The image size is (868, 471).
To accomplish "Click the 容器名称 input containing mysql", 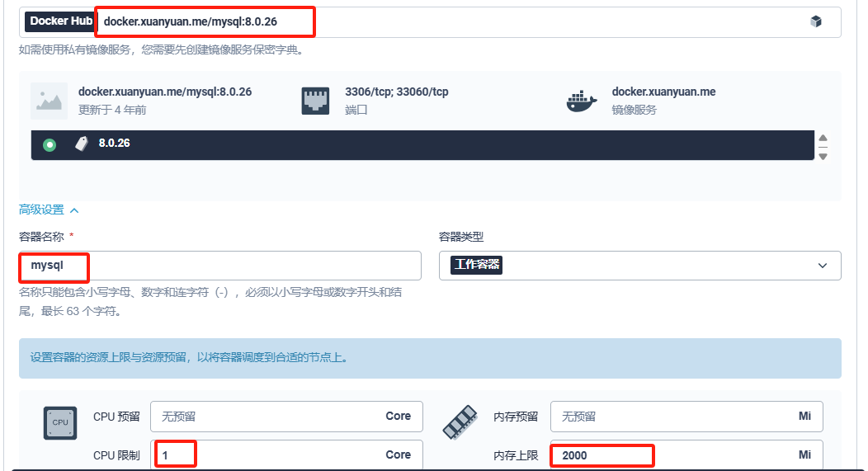I will point(219,266).
